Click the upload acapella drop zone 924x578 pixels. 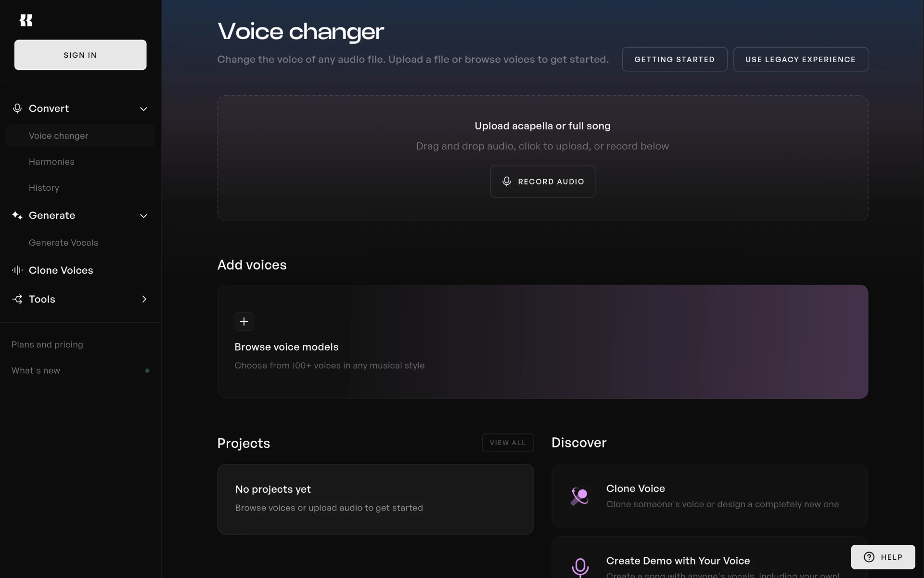point(542,158)
